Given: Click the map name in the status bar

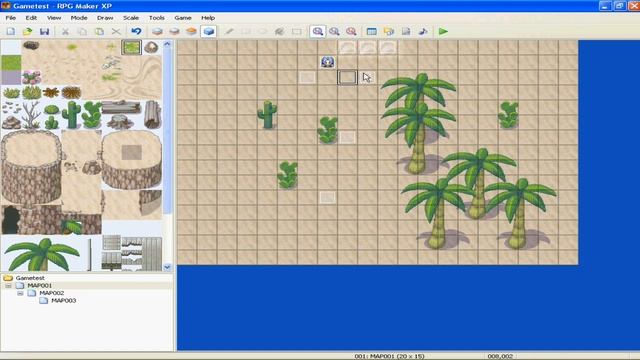Looking at the screenshot, I should 389,356.
